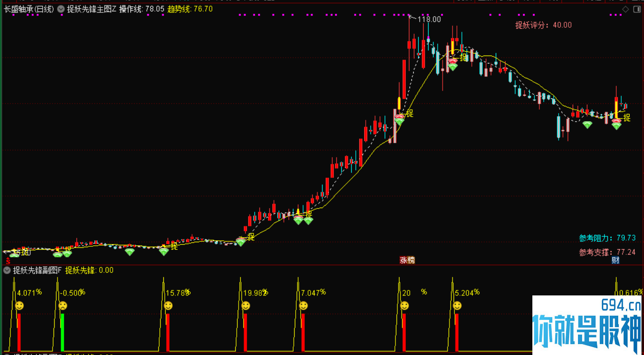The width and height of the screenshot is (644, 355).
Task: Click the 捉妖先锋主图Z indicator name
Action: 91,9
